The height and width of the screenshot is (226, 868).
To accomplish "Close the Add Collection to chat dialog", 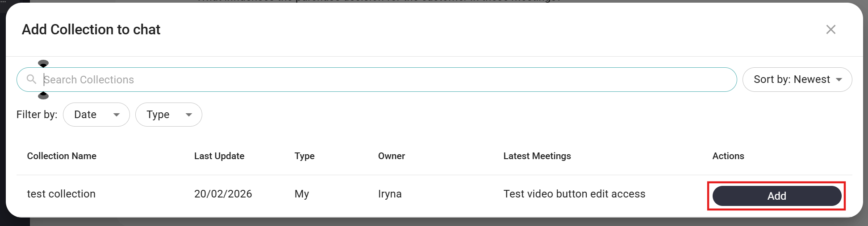I will pos(830,29).
